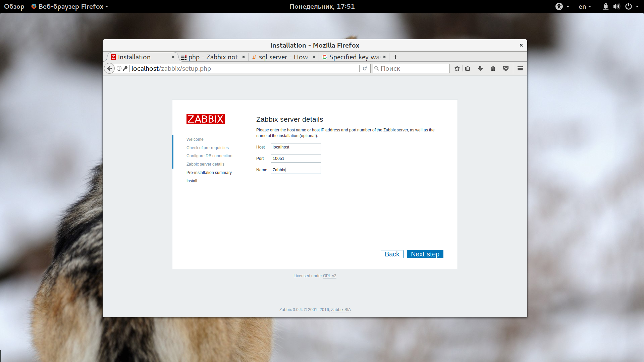This screenshot has width=644, height=362.
Task: Switch to the 'php - Zabbix not' tab
Action: point(213,57)
